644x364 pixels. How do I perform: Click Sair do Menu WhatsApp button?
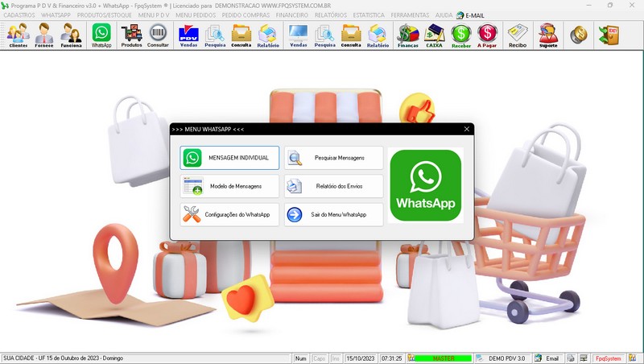click(x=333, y=214)
